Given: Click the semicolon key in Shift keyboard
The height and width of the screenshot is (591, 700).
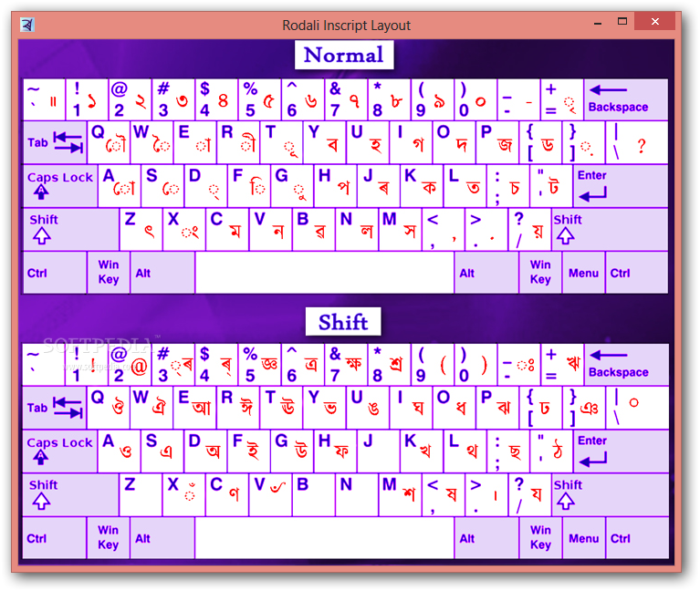Looking at the screenshot, I should 508,451.
